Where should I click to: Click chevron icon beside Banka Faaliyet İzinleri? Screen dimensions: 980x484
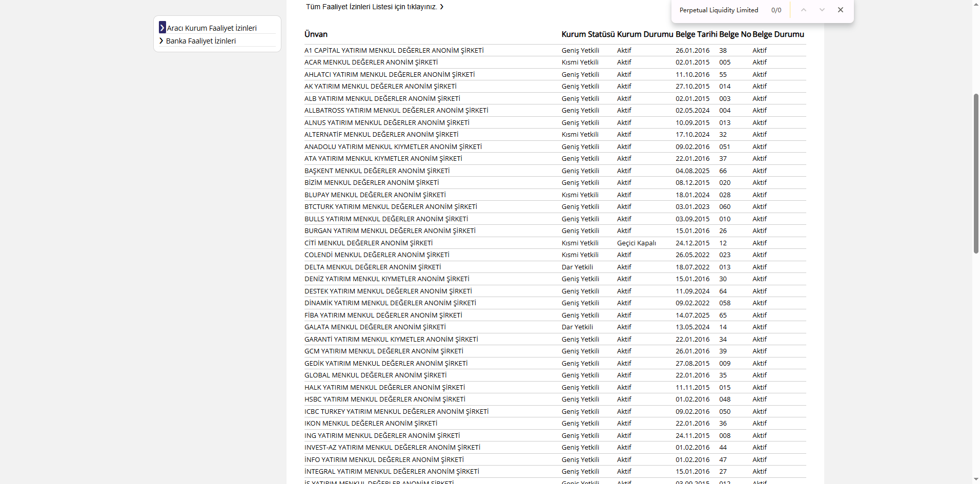point(161,41)
